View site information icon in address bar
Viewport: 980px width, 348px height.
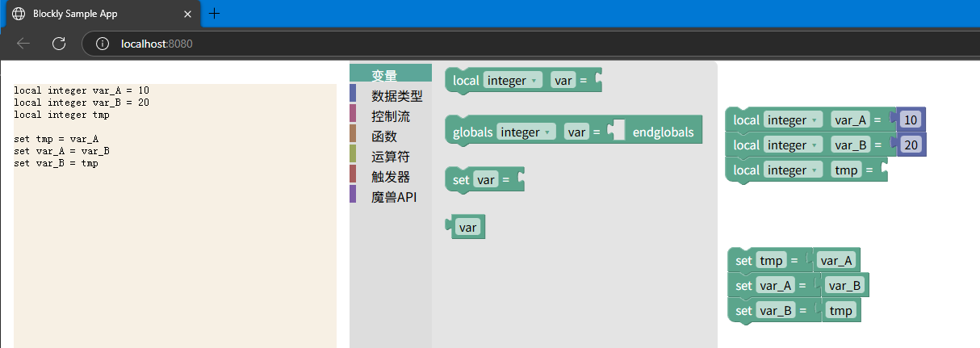coord(103,44)
